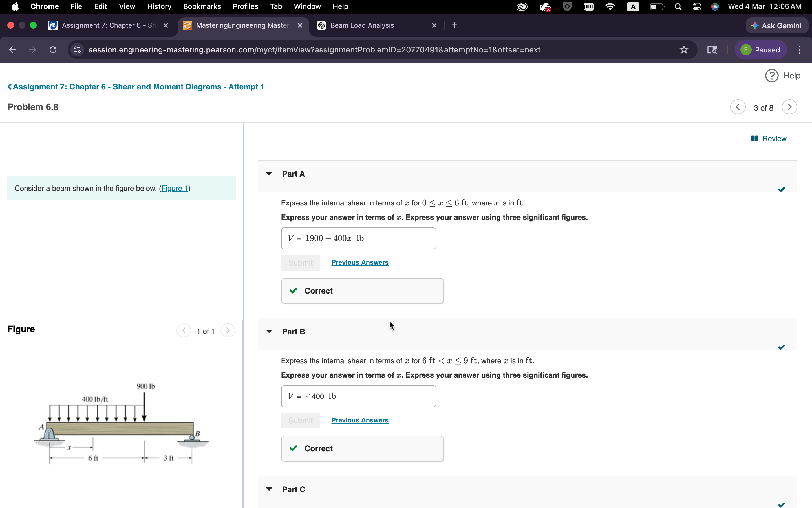Viewport: 812px width, 508px height.
Task: Click the Paused profile button
Action: [x=760, y=50]
